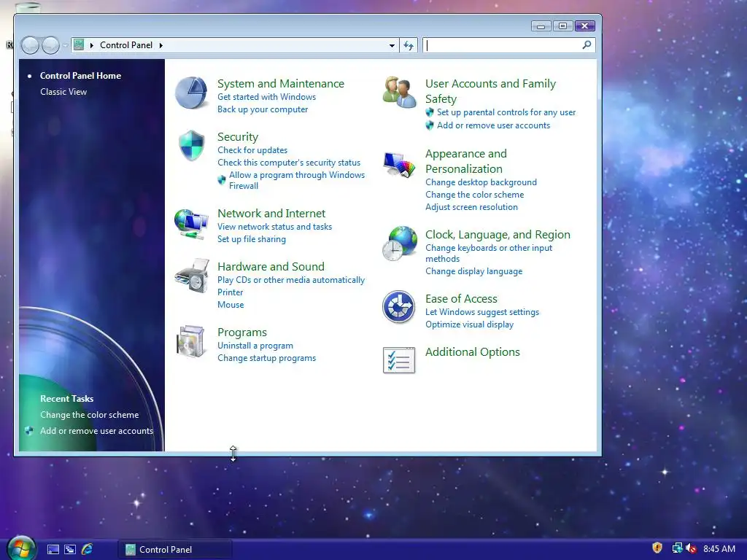Image resolution: width=747 pixels, height=560 pixels.
Task: Launch Internet Explorer from quick launch
Action: click(88, 549)
